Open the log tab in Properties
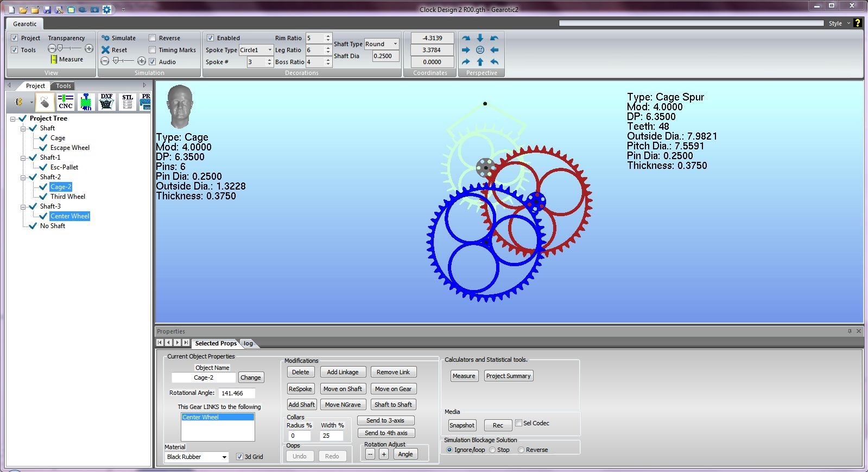Image resolution: width=868 pixels, height=472 pixels. click(x=248, y=343)
